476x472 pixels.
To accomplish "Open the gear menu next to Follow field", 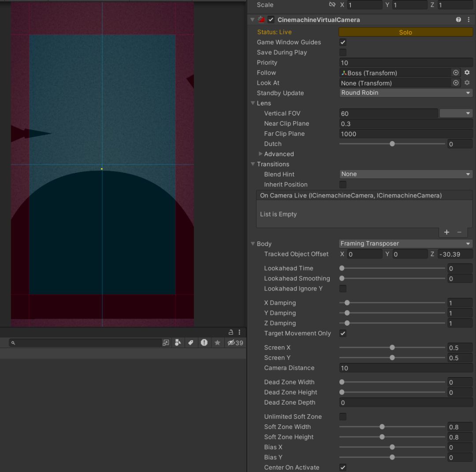I will (x=467, y=73).
